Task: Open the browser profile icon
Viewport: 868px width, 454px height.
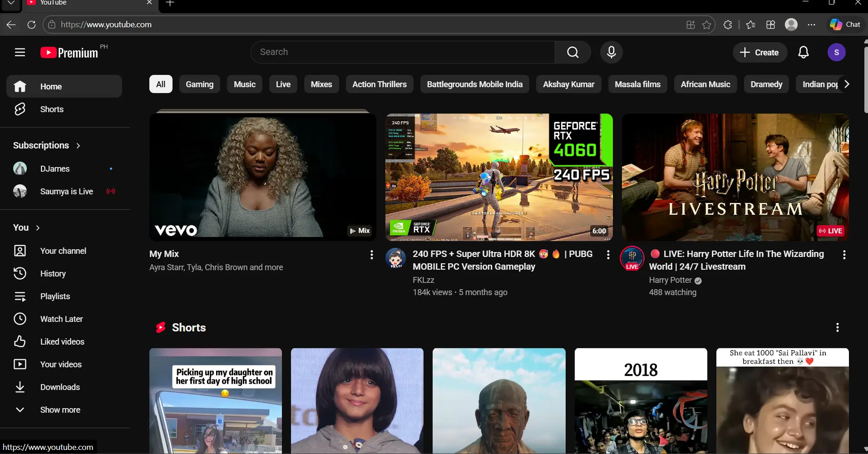Action: pos(791,25)
